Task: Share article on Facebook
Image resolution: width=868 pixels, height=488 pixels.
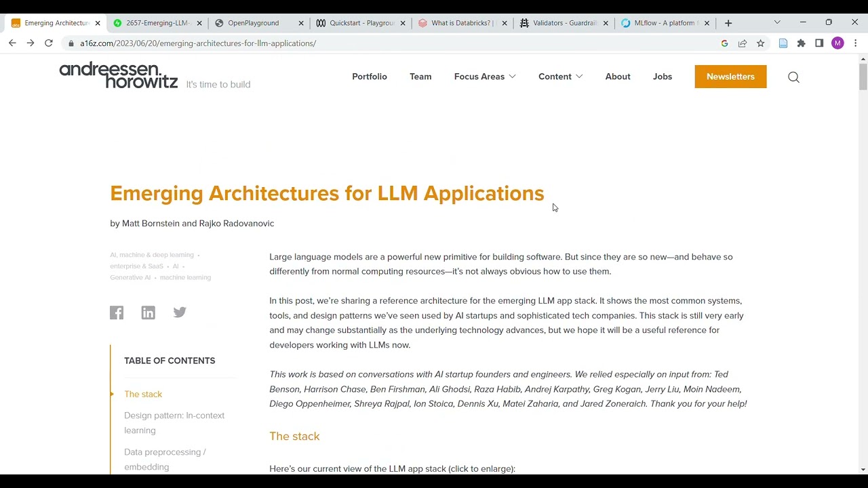Action: click(117, 312)
